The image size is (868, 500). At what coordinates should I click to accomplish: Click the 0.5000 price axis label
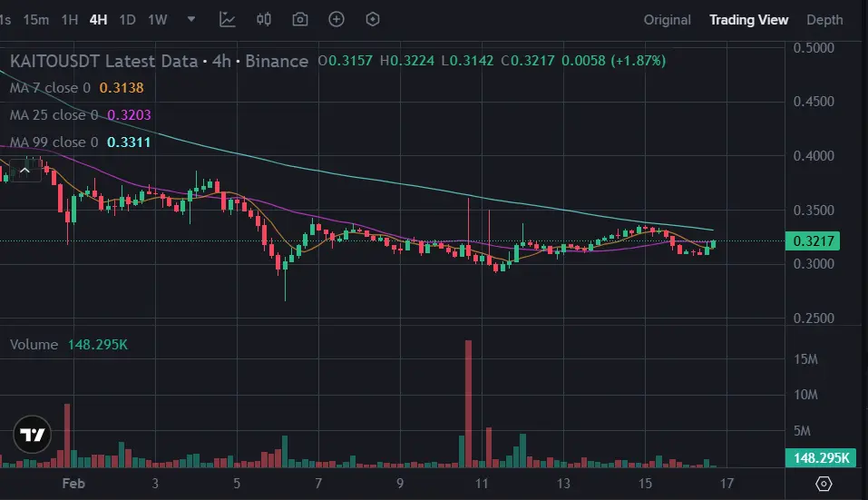tap(814, 47)
